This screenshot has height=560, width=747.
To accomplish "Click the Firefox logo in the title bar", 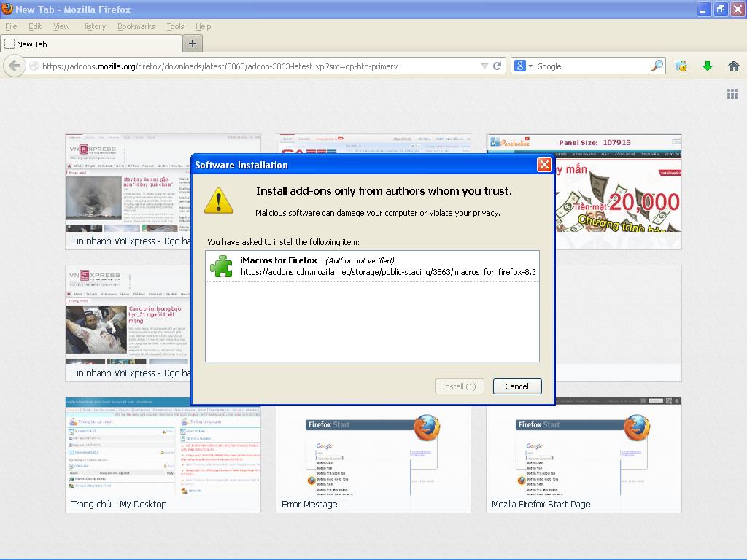I will pos(7,9).
